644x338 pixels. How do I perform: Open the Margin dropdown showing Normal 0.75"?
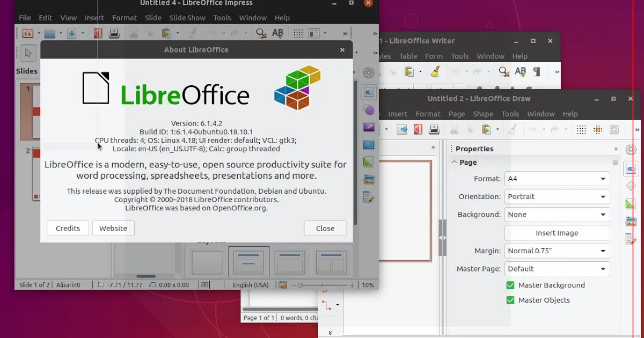pos(557,251)
